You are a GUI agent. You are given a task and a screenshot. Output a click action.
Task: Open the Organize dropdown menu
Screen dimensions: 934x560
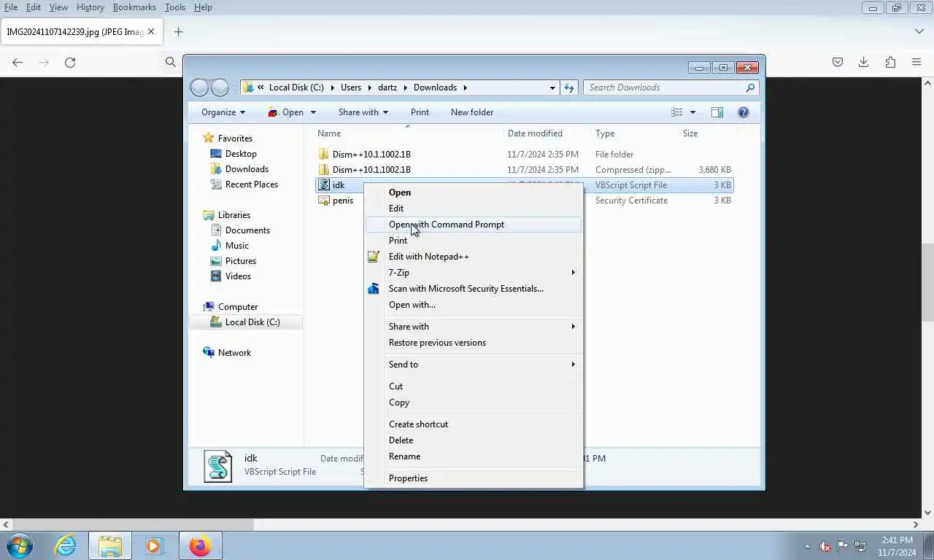[x=223, y=112]
